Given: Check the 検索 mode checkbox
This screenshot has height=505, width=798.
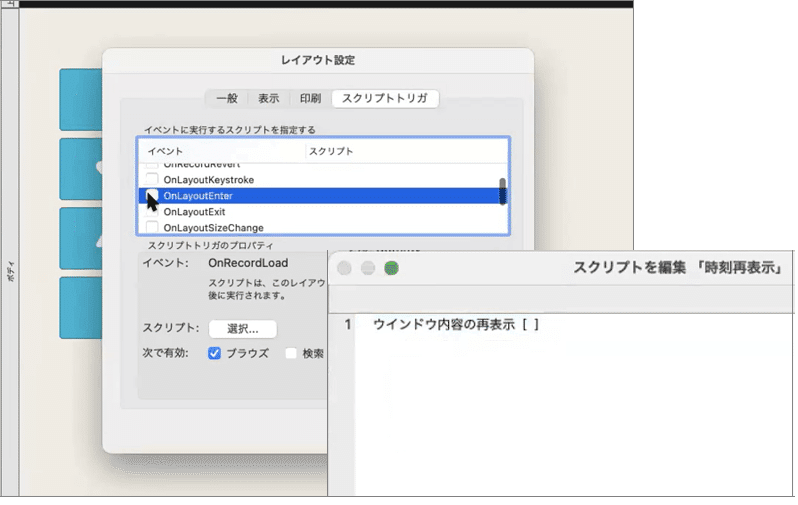Looking at the screenshot, I should coord(291,353).
